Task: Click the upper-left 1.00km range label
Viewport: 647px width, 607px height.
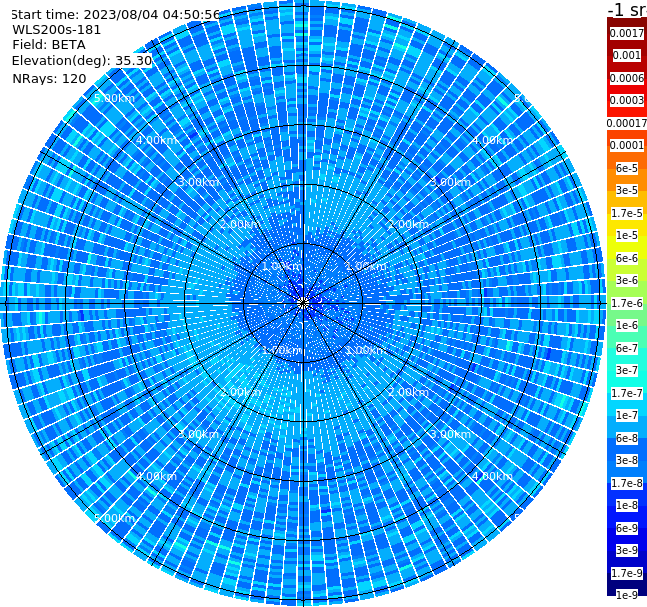Action: pyautogui.click(x=283, y=266)
